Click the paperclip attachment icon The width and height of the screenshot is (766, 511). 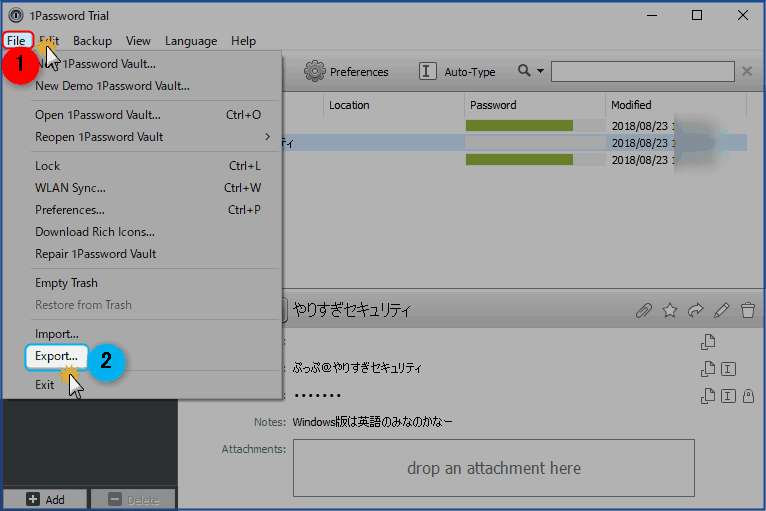coord(643,310)
